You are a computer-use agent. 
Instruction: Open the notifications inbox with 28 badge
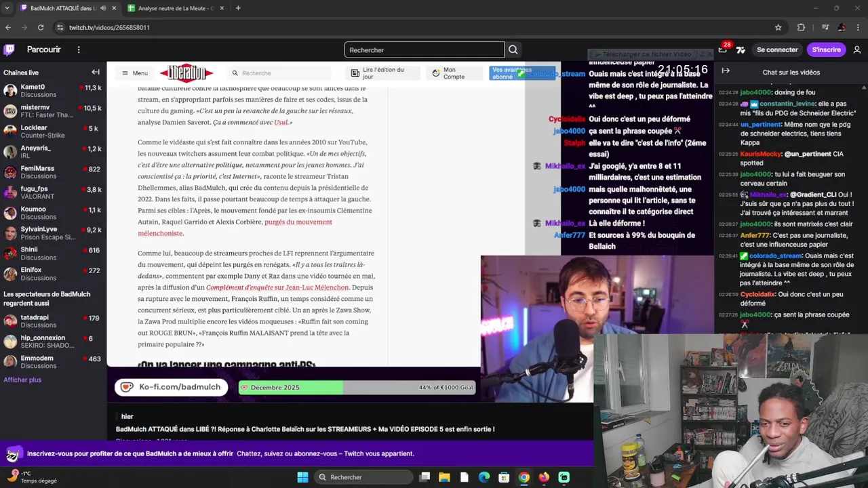coord(723,49)
